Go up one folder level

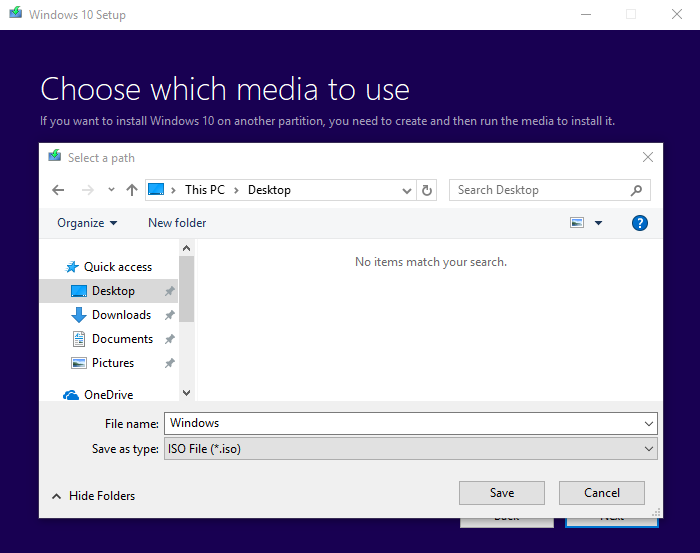(132, 190)
